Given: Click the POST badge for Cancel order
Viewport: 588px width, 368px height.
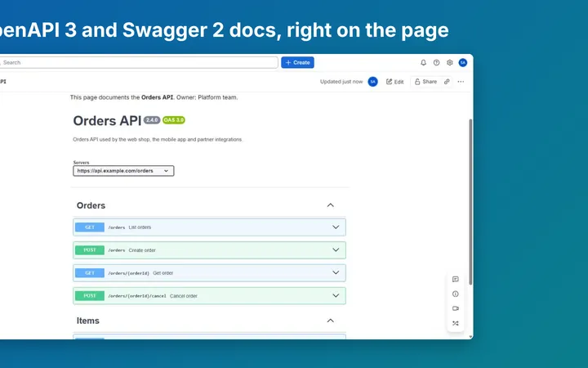Looking at the screenshot, I should (x=90, y=296).
